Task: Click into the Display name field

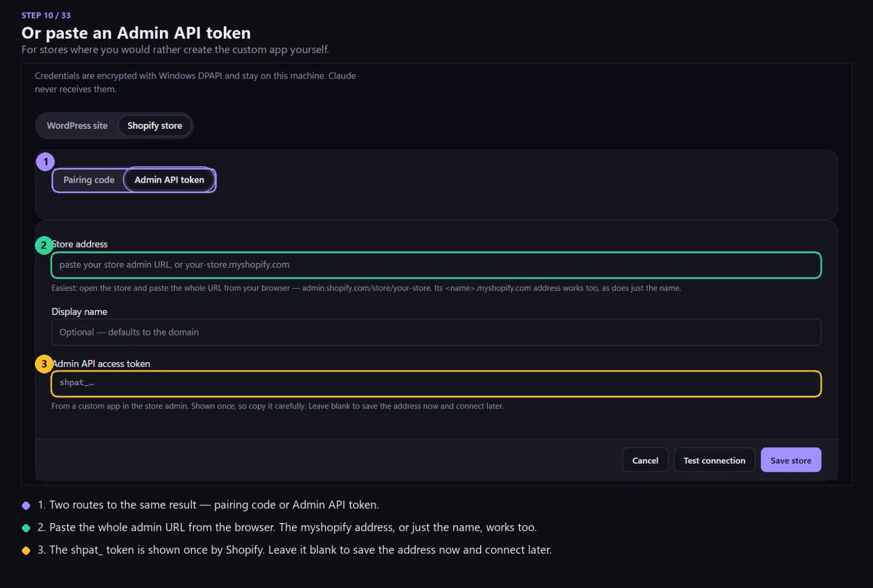Action: [436, 332]
